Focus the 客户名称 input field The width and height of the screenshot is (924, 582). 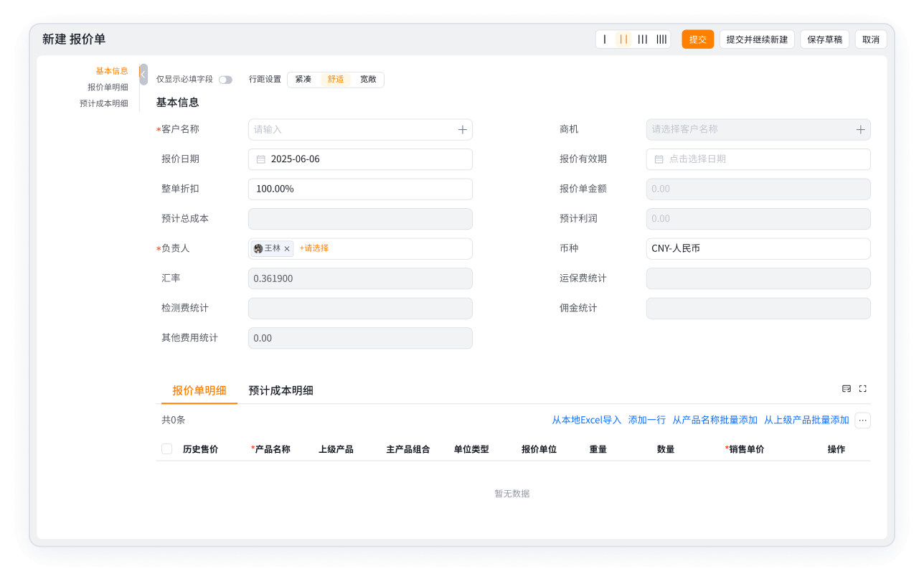(360, 130)
